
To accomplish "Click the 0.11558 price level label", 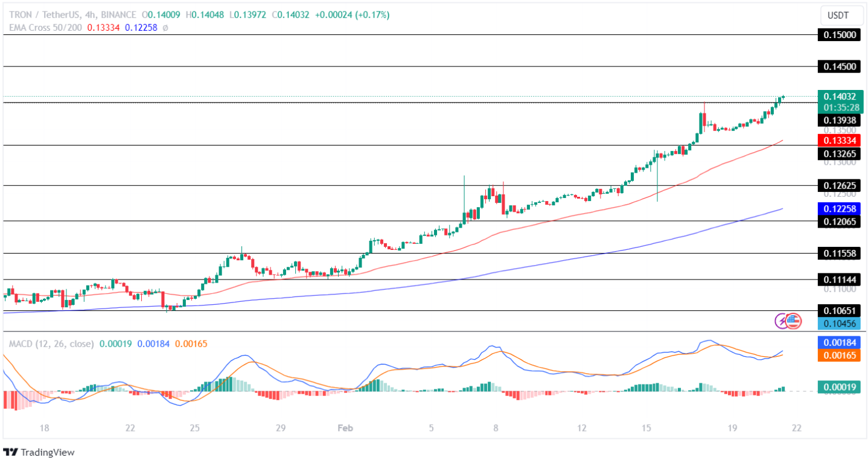I will click(x=840, y=254).
